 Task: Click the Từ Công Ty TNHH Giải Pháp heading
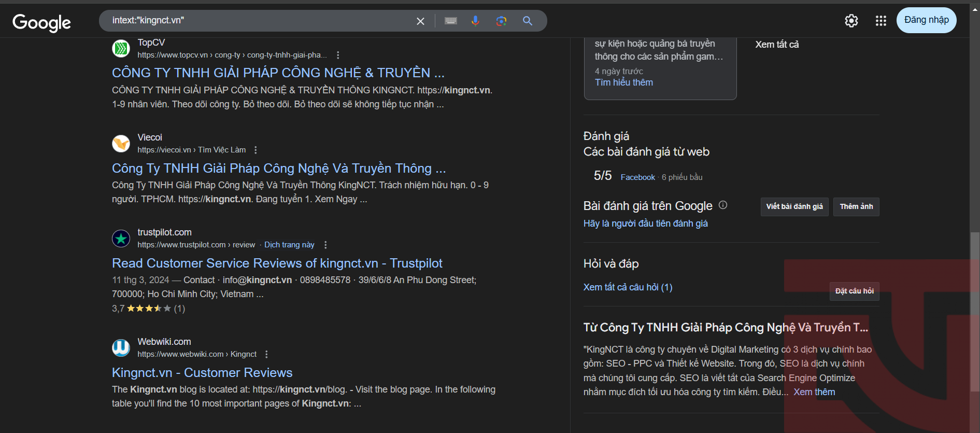click(726, 328)
